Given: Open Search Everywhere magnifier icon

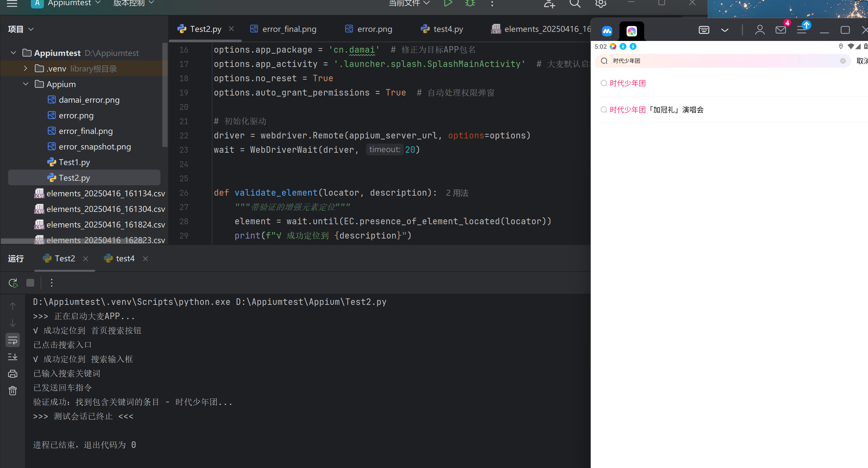Looking at the screenshot, I should click(x=575, y=3).
